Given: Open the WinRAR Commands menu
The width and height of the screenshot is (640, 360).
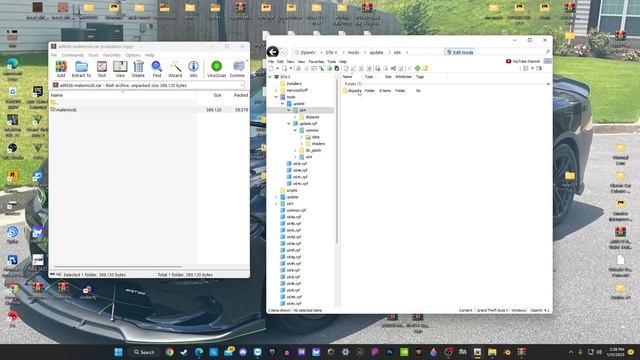Looking at the screenshot, I should click(x=73, y=55).
